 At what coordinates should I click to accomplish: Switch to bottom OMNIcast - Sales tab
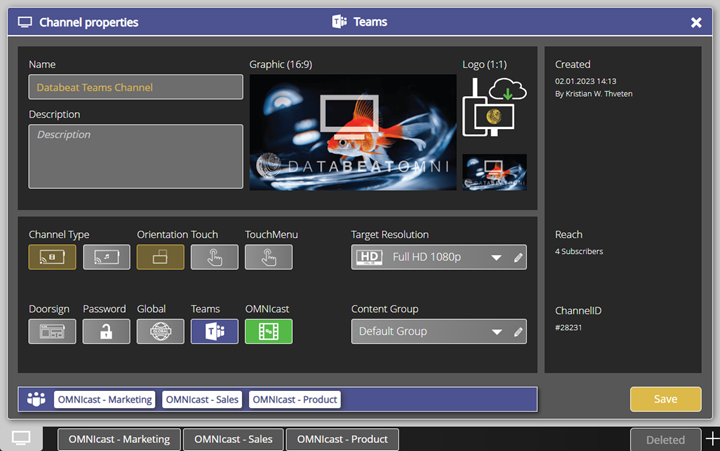coord(233,440)
